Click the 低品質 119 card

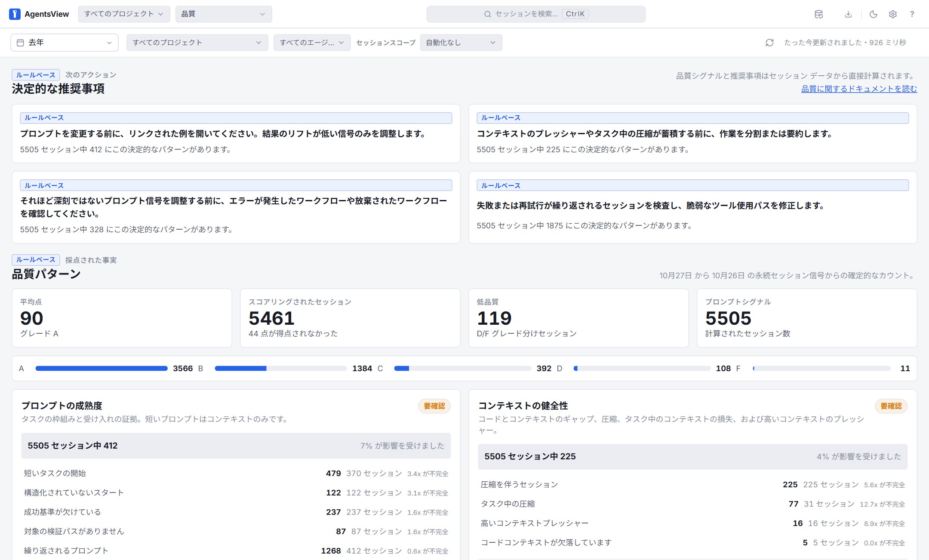pyautogui.click(x=578, y=318)
